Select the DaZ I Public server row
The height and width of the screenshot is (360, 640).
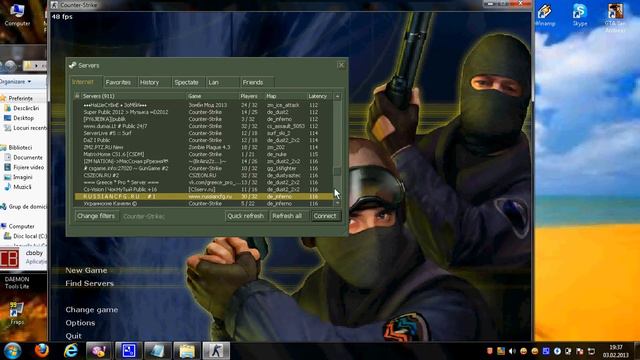204,140
